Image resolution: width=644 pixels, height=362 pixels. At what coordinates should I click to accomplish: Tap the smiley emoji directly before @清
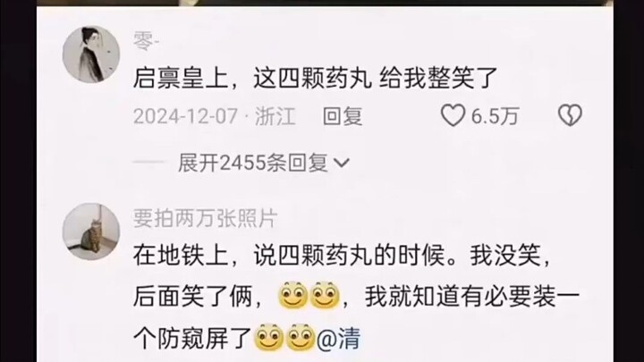coord(301,337)
